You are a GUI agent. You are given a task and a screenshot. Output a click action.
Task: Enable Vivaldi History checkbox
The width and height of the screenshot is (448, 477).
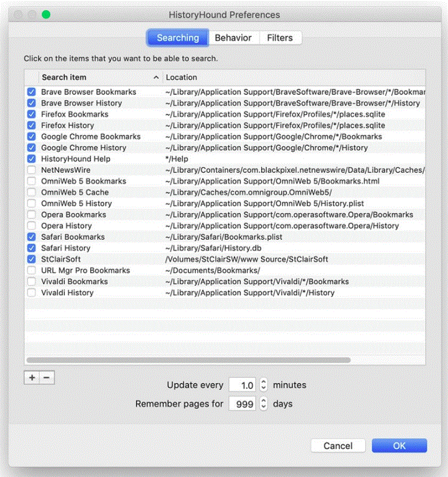point(31,293)
